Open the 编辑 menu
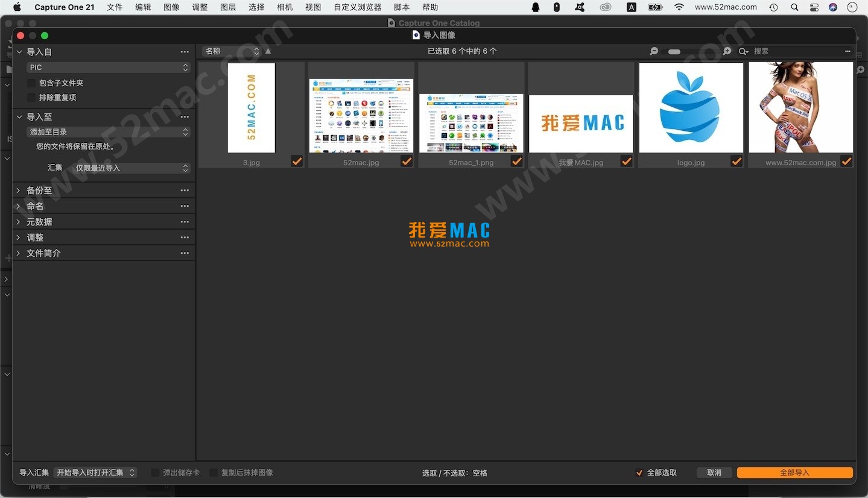Image resolution: width=868 pixels, height=498 pixels. click(143, 7)
